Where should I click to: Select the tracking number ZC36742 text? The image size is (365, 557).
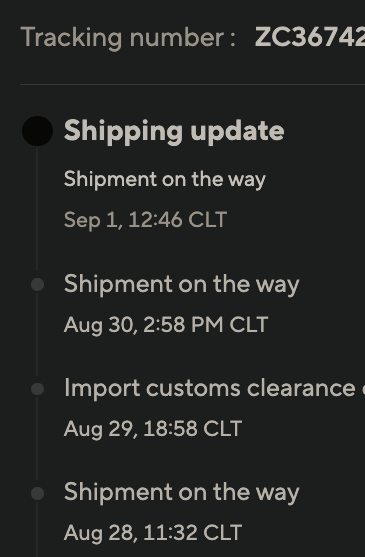310,37
